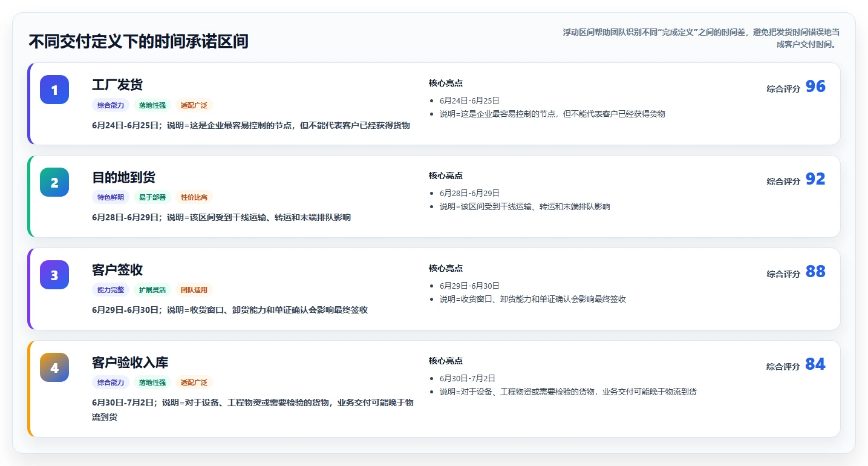Select the 适配广泛 tag under 工厂发货

(x=194, y=105)
